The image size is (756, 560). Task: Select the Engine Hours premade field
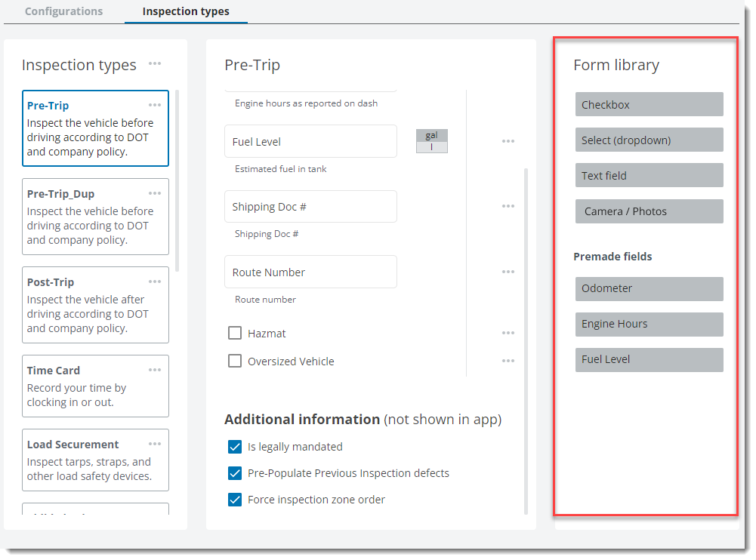(649, 325)
